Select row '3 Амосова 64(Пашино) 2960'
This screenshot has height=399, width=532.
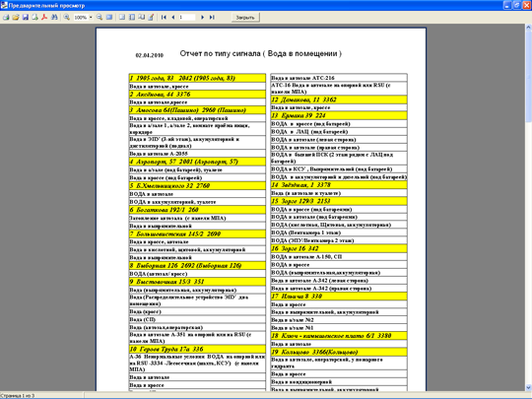[x=197, y=110]
